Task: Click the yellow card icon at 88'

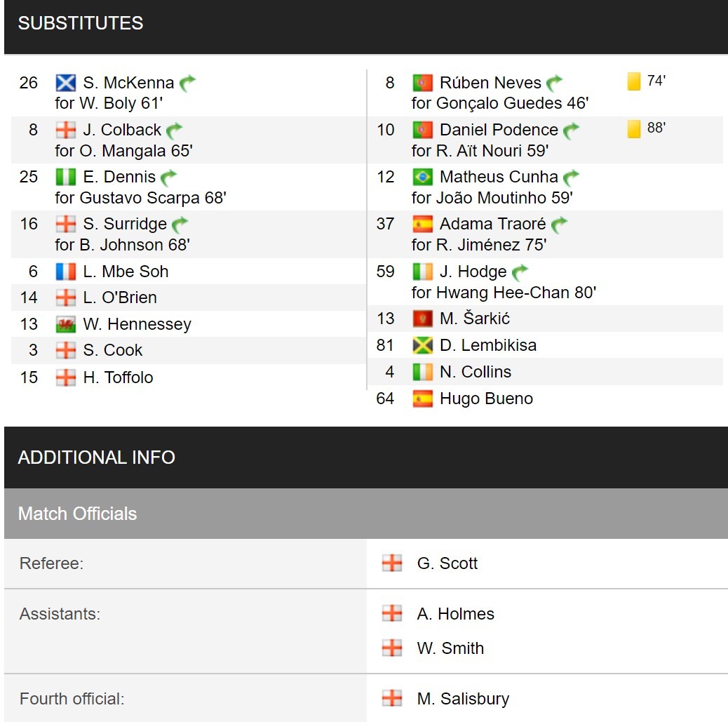Action: tap(634, 128)
